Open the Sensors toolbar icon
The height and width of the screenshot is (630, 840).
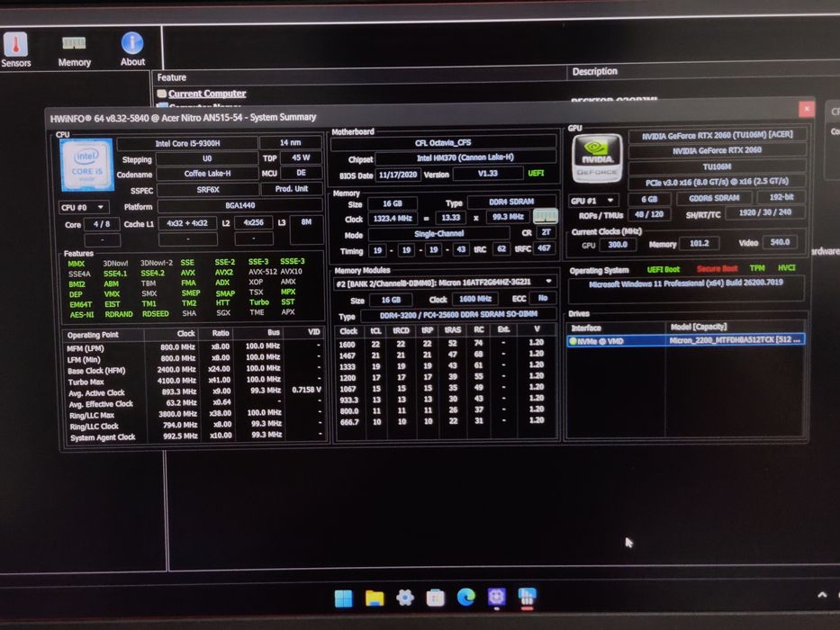tap(15, 51)
